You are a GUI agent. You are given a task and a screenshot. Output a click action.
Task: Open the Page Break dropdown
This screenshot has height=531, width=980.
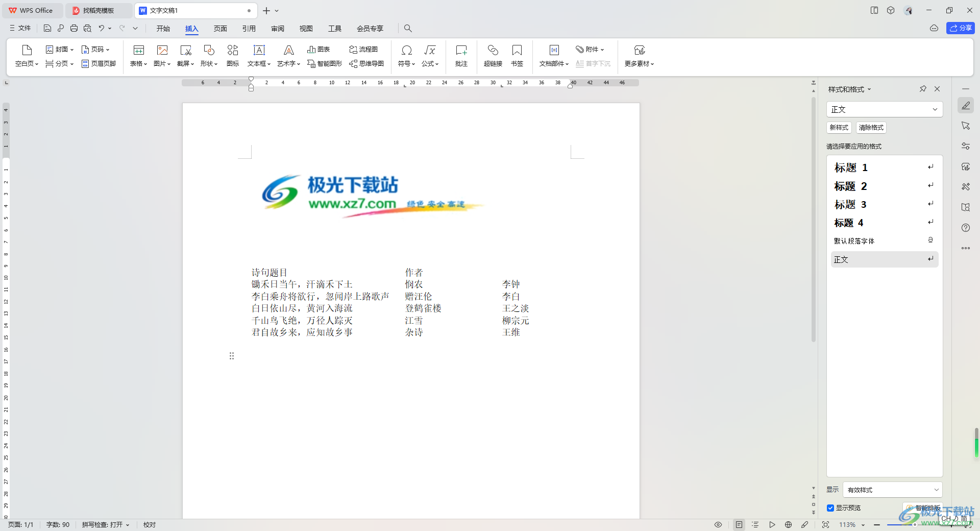tap(60, 64)
